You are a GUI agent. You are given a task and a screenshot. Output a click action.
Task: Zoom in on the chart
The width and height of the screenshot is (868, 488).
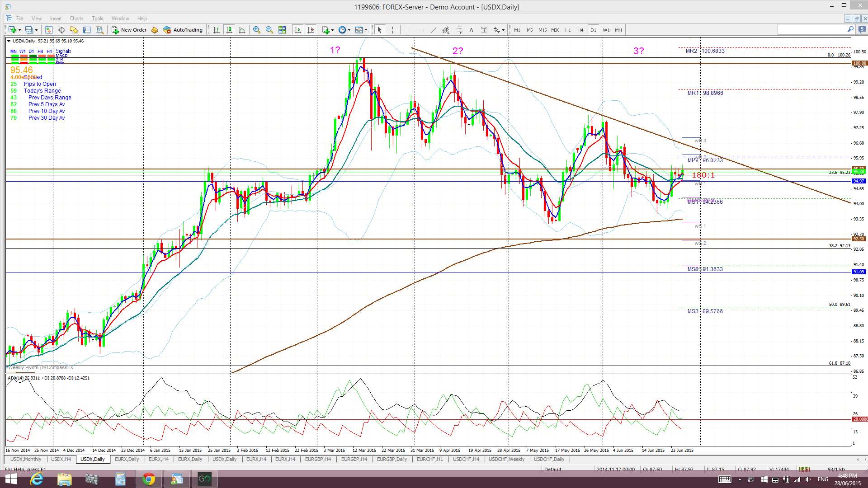[256, 30]
